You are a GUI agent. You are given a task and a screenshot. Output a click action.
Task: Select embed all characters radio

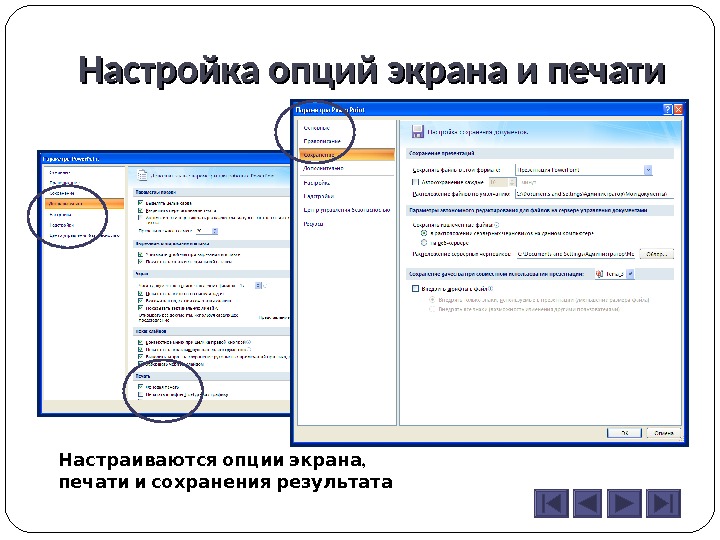tap(432, 309)
